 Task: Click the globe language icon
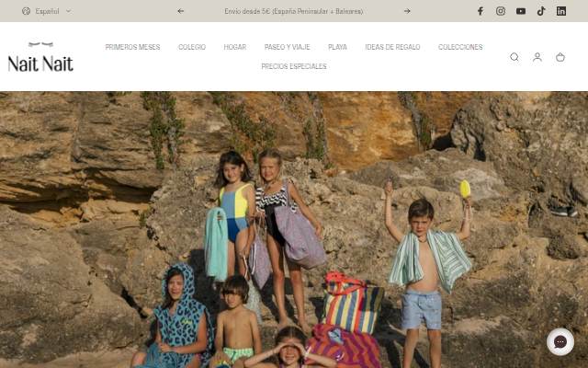26,11
